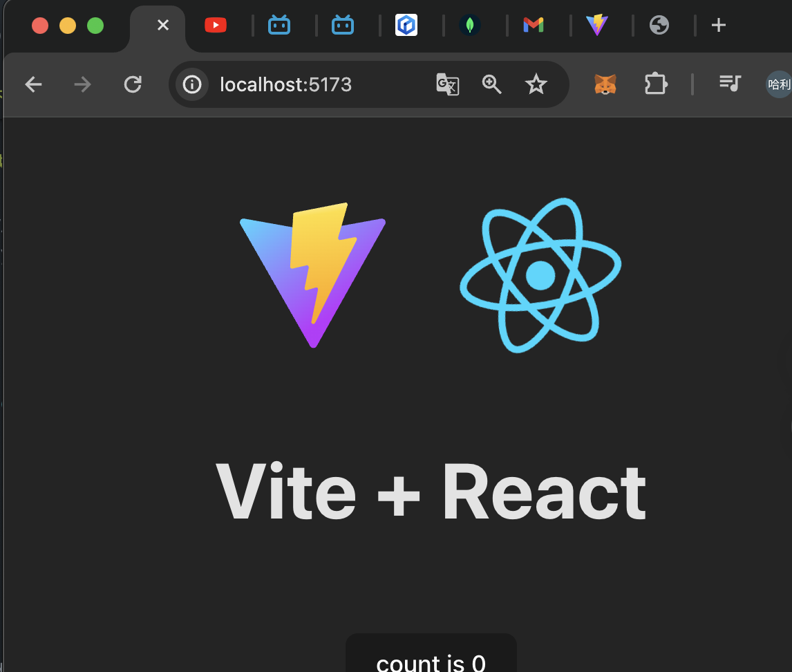792x672 pixels.
Task: Minimize window with yellow button
Action: (x=68, y=26)
